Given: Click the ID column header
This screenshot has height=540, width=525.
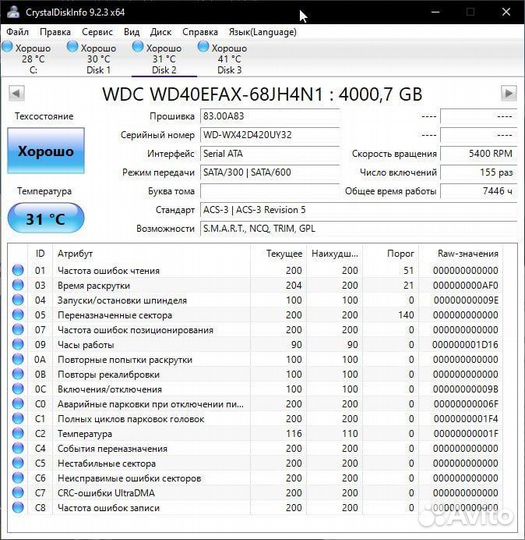Looking at the screenshot, I should [40, 254].
